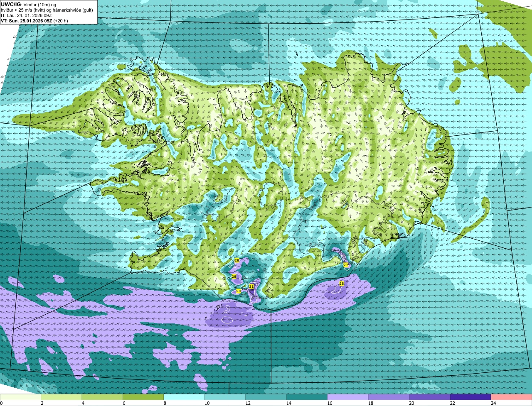Click the '4' tick label on the color scale
The height and width of the screenshot is (406, 532).
point(82,403)
